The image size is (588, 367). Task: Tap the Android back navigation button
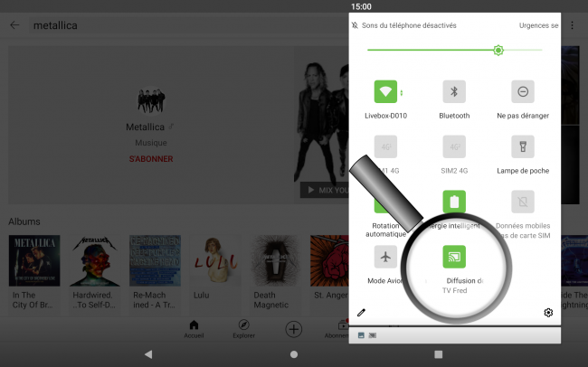[148, 354]
